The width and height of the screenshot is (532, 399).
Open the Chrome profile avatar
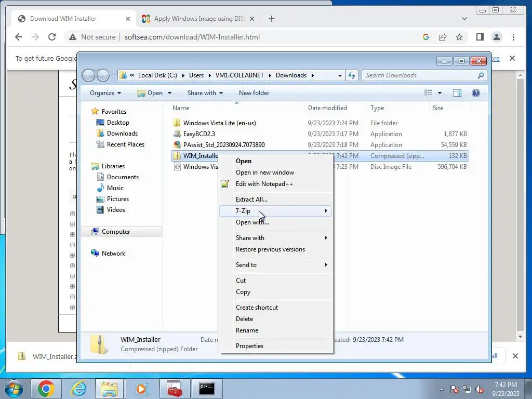497,37
